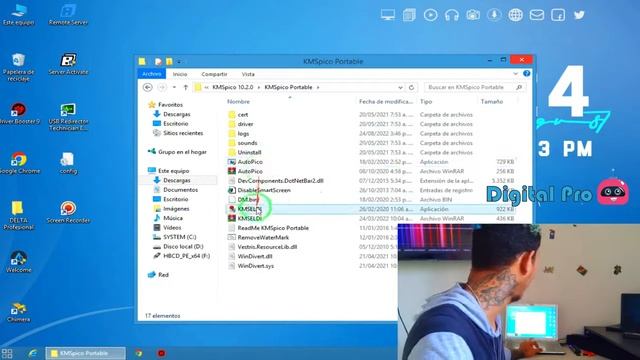Open address bar history dropdown
Viewport: 640px width, 360px height.
tap(400, 87)
